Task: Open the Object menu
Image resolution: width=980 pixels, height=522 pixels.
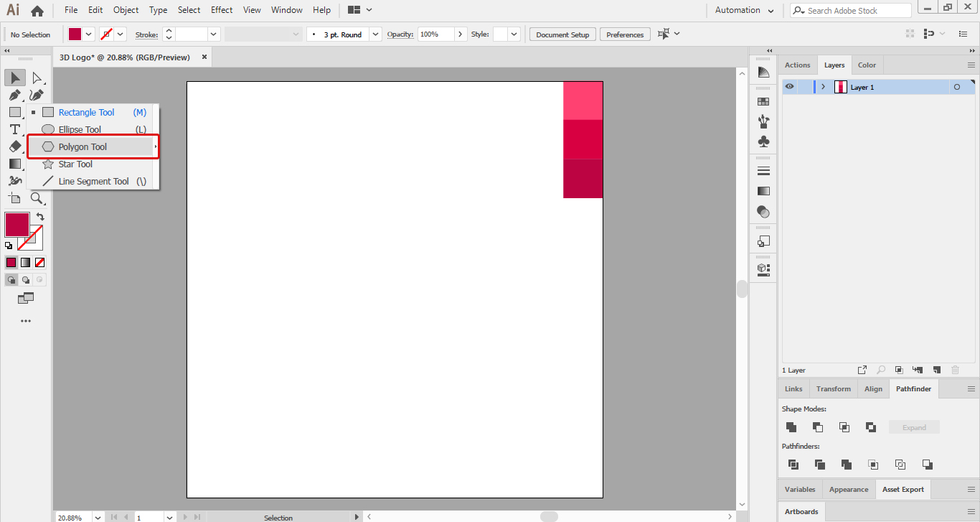Action: (126, 10)
